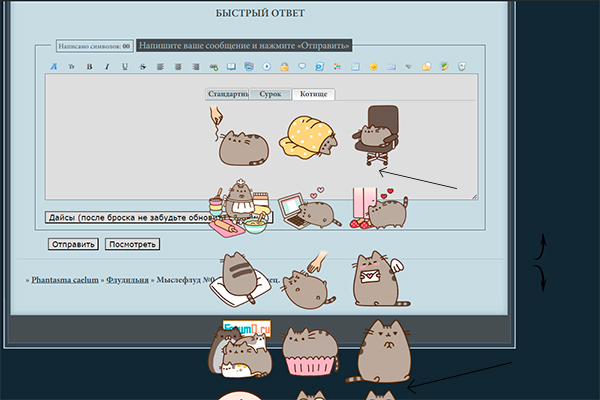The width and height of the screenshot is (600, 400).
Task: Insert a hyperlink with chain icon
Action: click(x=214, y=67)
